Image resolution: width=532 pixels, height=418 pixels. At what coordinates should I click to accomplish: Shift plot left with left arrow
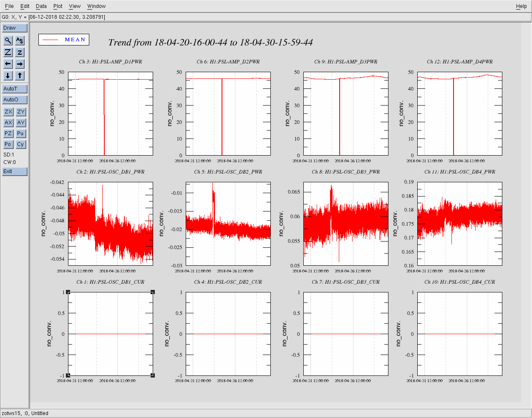click(x=8, y=64)
